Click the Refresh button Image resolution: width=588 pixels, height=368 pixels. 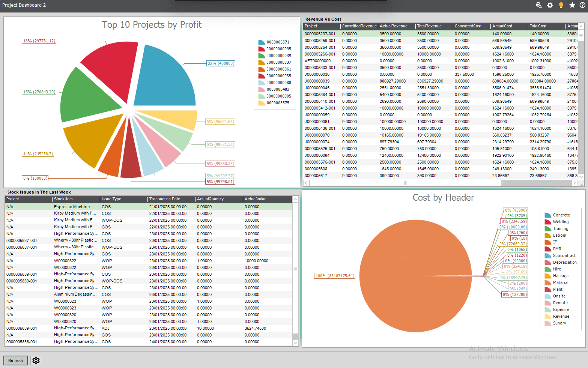click(x=16, y=360)
